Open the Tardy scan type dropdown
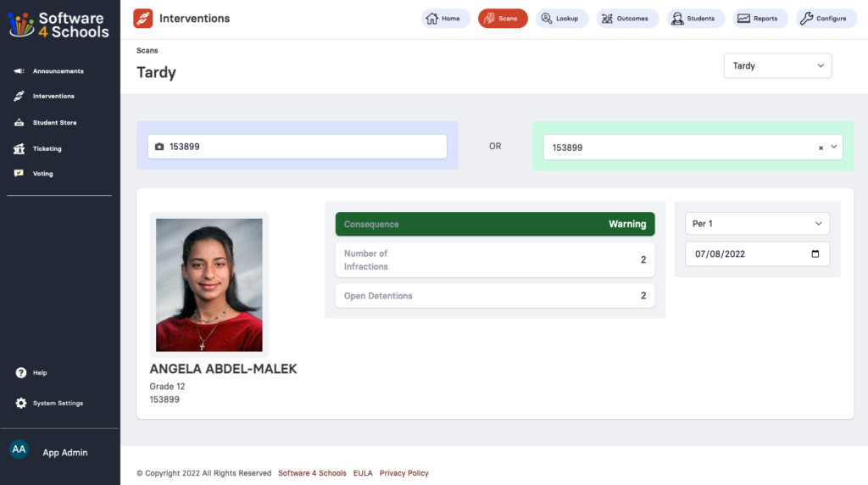Viewport: 868px width, 485px height. [777, 65]
